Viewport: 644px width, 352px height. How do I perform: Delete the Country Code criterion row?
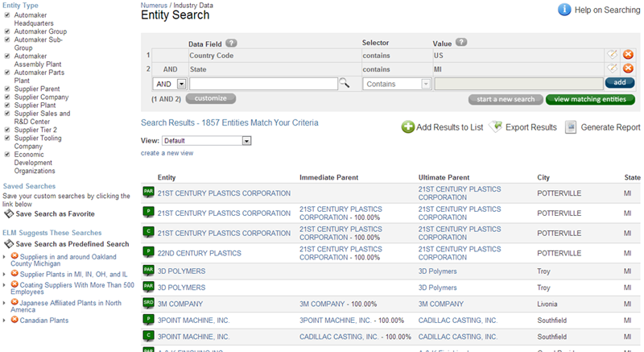(628, 55)
